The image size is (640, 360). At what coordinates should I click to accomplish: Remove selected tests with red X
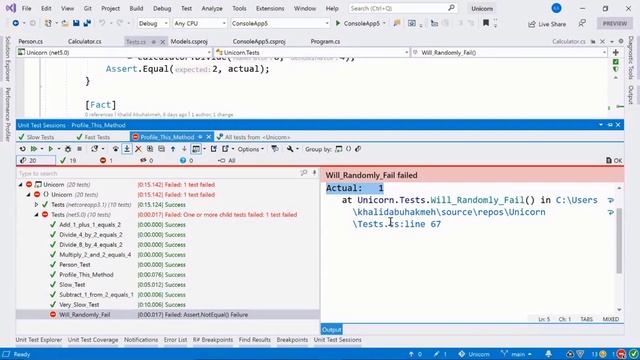click(138, 149)
